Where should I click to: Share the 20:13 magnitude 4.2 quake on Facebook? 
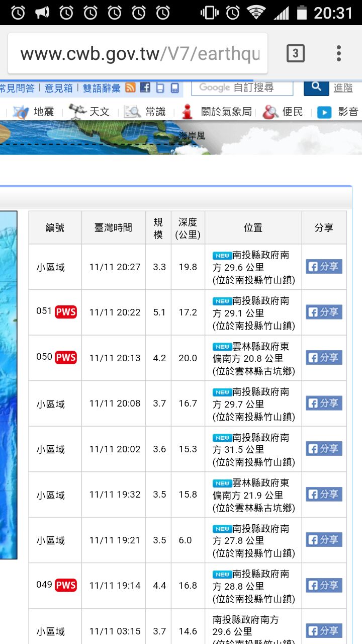pyautogui.click(x=324, y=358)
